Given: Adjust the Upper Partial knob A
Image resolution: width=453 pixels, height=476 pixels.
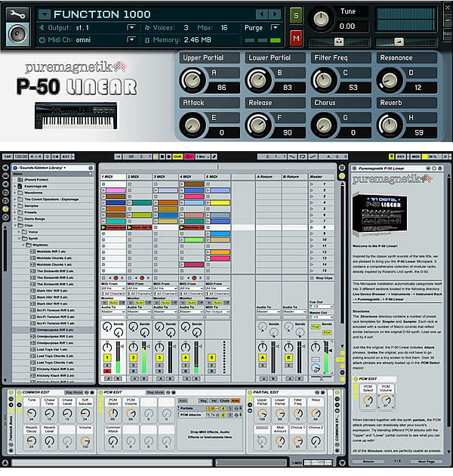Looking at the screenshot, I should [193, 80].
